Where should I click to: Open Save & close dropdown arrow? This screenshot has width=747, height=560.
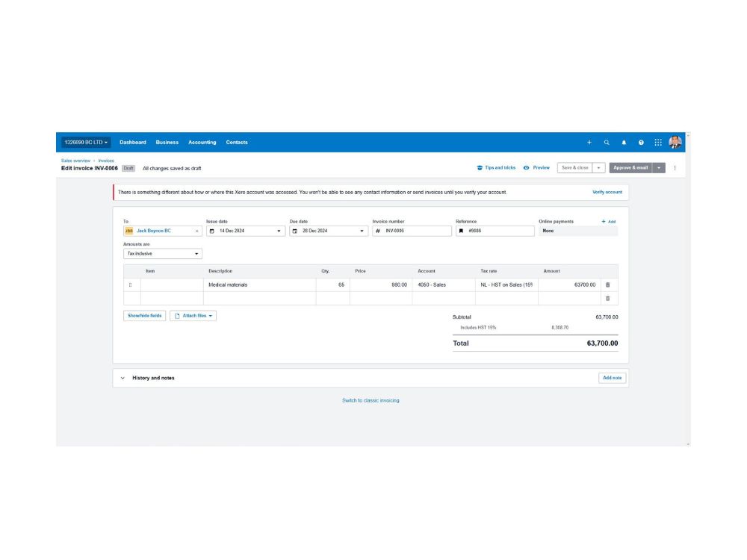[x=599, y=167]
